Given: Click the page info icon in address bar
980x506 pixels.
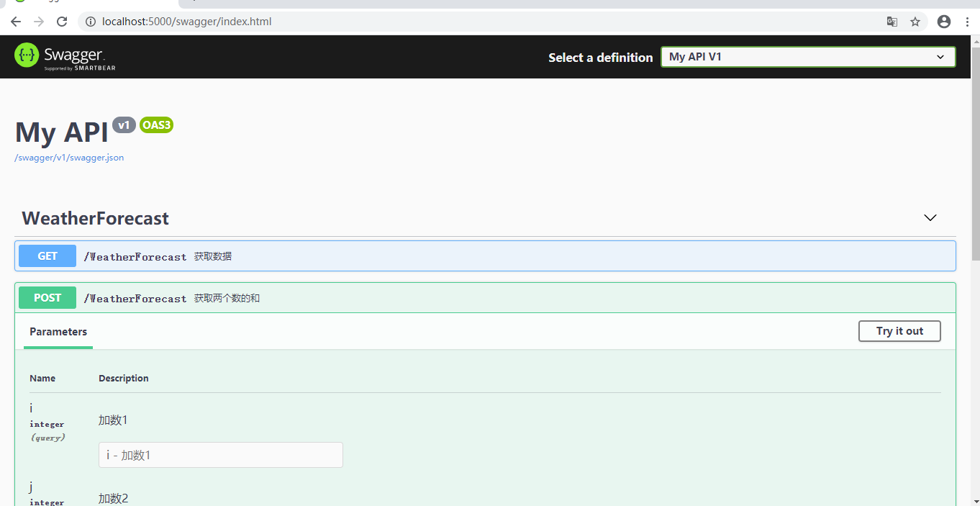Looking at the screenshot, I should point(90,21).
